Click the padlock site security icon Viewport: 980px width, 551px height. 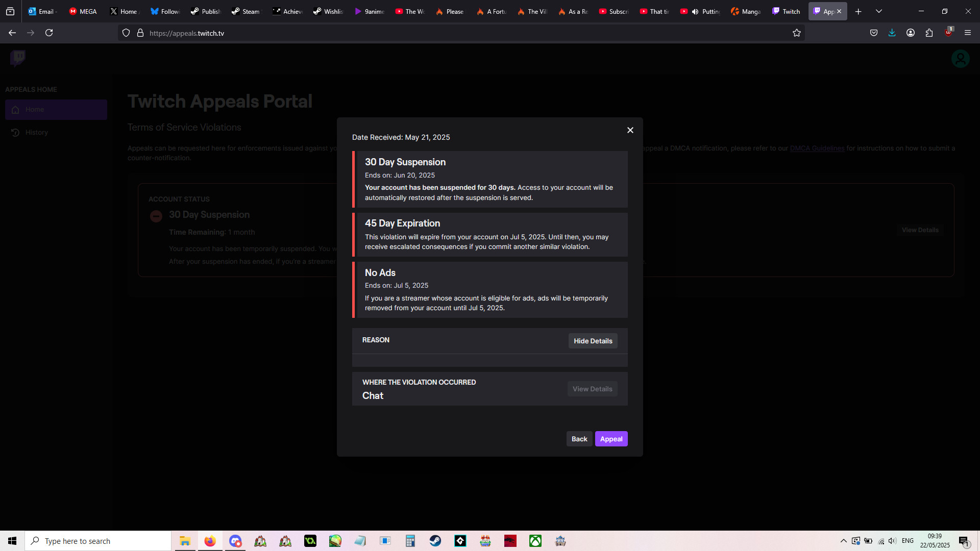click(140, 33)
